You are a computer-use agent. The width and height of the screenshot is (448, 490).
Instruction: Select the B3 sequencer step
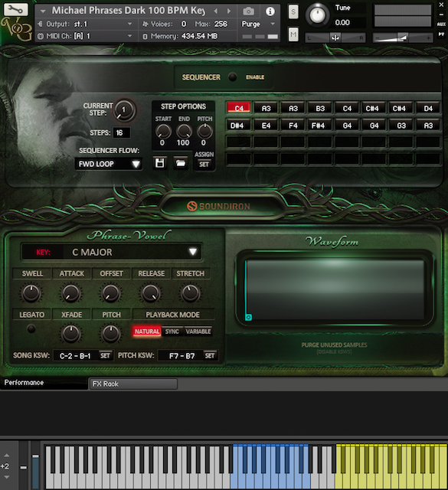click(x=320, y=109)
